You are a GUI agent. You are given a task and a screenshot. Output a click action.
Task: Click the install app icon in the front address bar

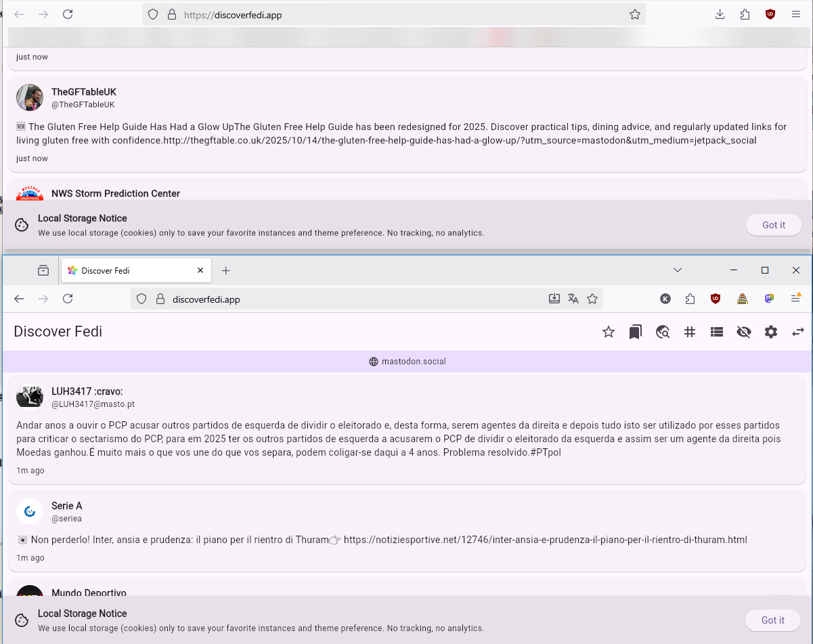554,299
